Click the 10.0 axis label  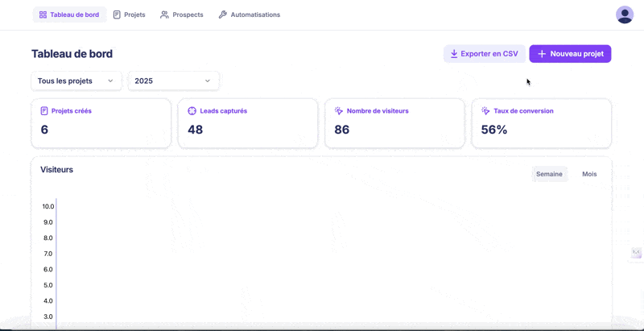pos(48,206)
